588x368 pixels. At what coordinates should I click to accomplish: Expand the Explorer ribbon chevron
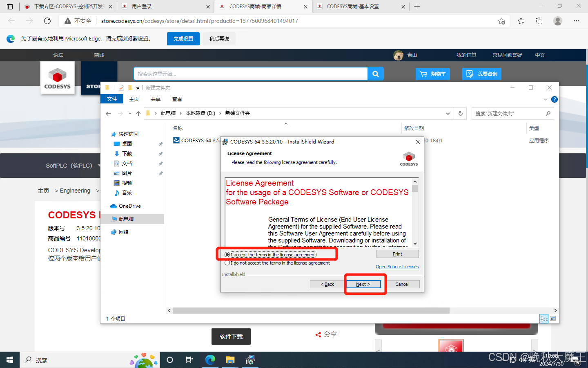[x=546, y=99]
